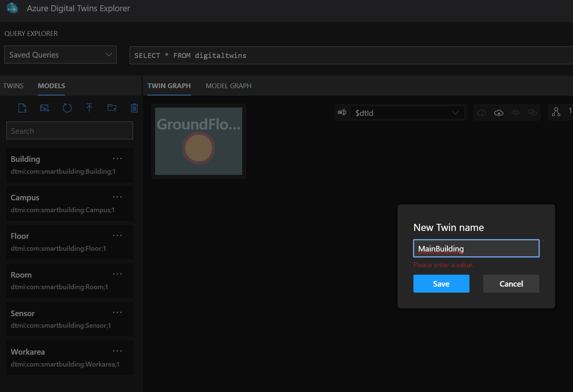
Task: Click the dtmi:com:smartbuilding:Building;1 text
Action: pyautogui.click(x=63, y=172)
